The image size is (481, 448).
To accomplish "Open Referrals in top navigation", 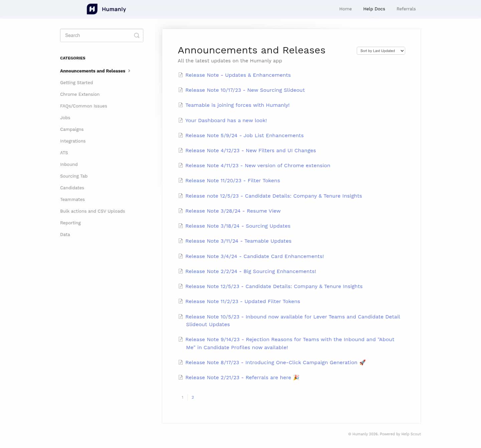I will point(406,9).
